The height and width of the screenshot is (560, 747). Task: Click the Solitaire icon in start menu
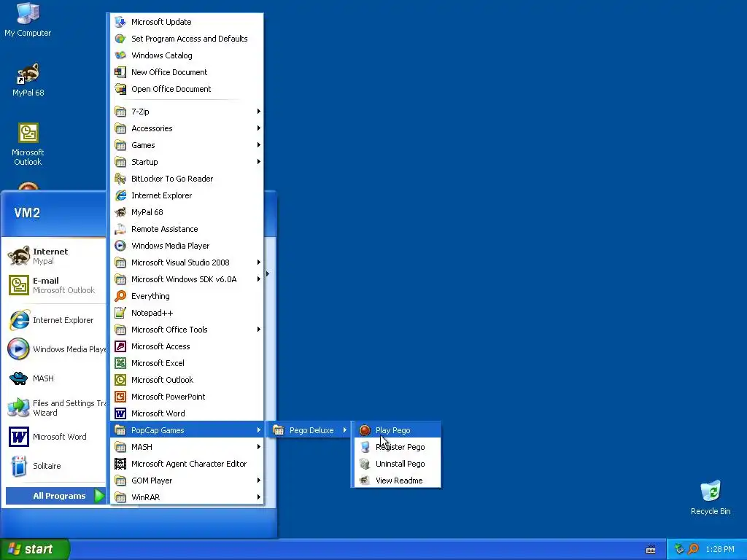click(x=18, y=466)
